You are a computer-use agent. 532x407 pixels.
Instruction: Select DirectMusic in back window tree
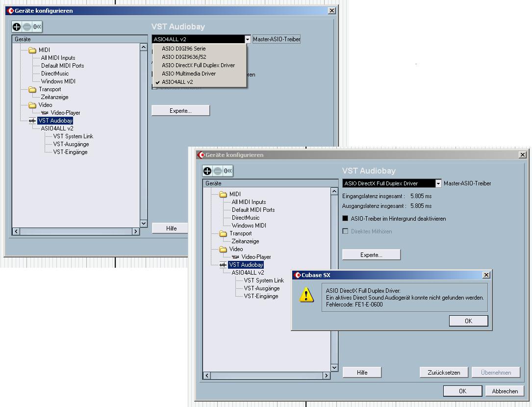coord(54,74)
